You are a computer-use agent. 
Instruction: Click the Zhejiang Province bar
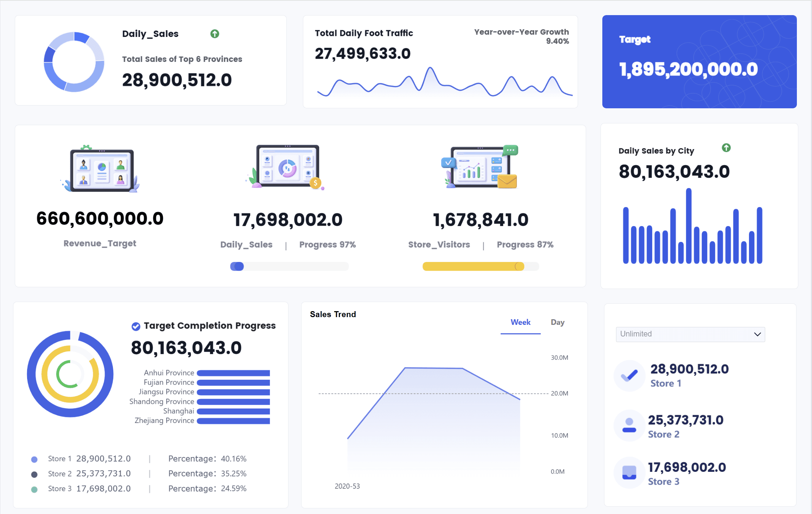click(233, 421)
